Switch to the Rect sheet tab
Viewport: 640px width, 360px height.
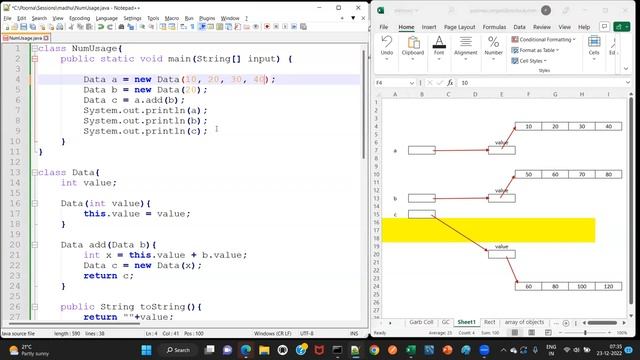[489, 322]
